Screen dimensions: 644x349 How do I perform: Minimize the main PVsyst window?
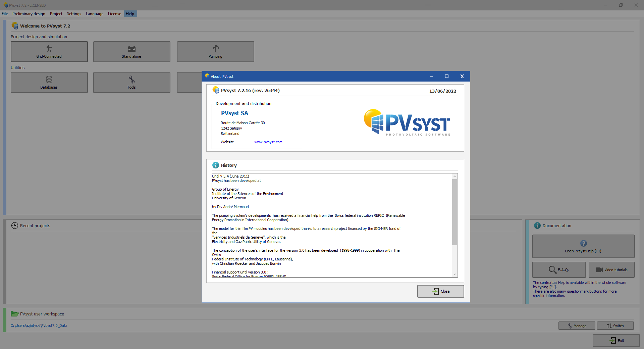coord(605,5)
